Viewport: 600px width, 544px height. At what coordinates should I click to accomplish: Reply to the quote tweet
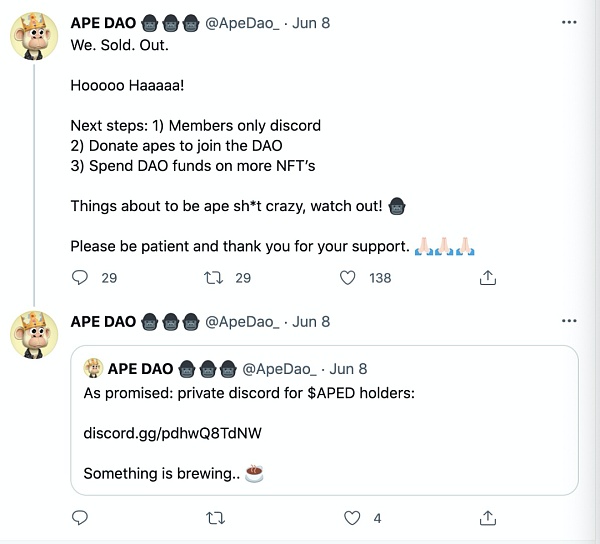pos(81,518)
